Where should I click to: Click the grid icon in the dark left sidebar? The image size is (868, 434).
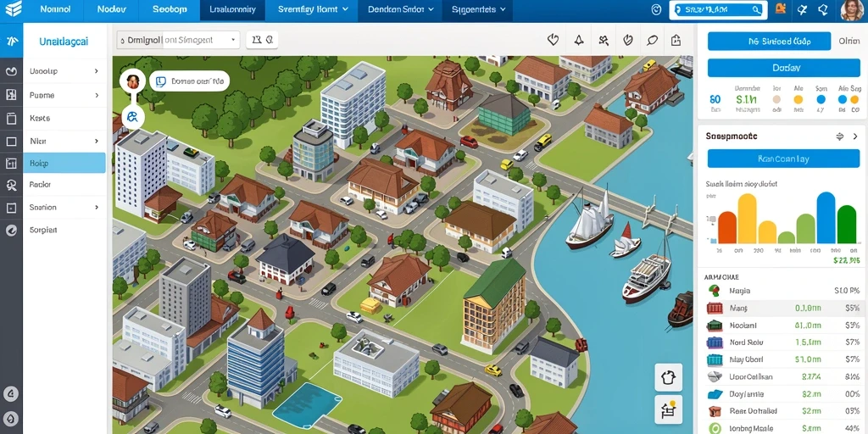[11, 95]
